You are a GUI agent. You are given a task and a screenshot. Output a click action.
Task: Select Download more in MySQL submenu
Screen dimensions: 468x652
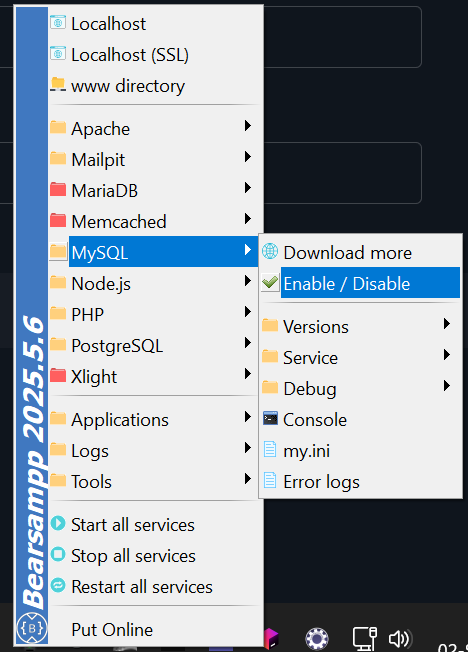click(x=360, y=252)
